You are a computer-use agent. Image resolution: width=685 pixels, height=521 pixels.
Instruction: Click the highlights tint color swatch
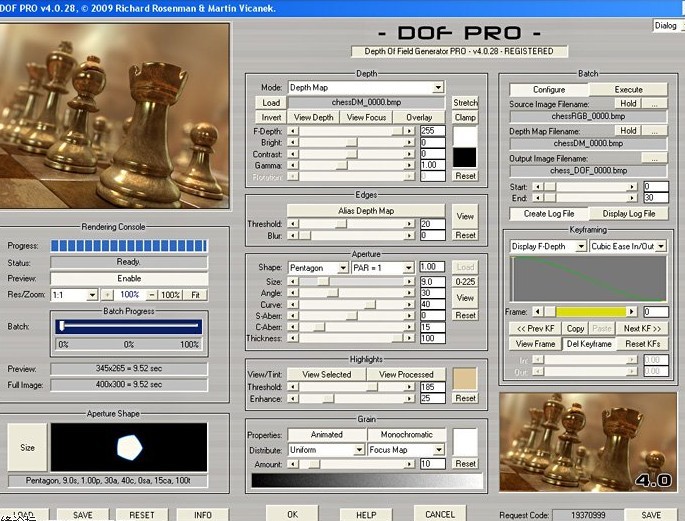click(x=465, y=379)
